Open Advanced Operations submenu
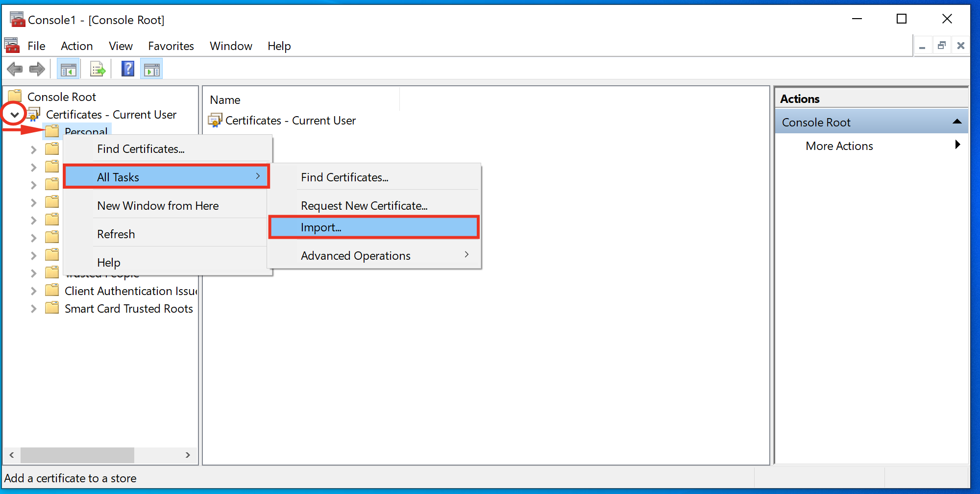Screen dimensions: 980x494 [x=356, y=256]
